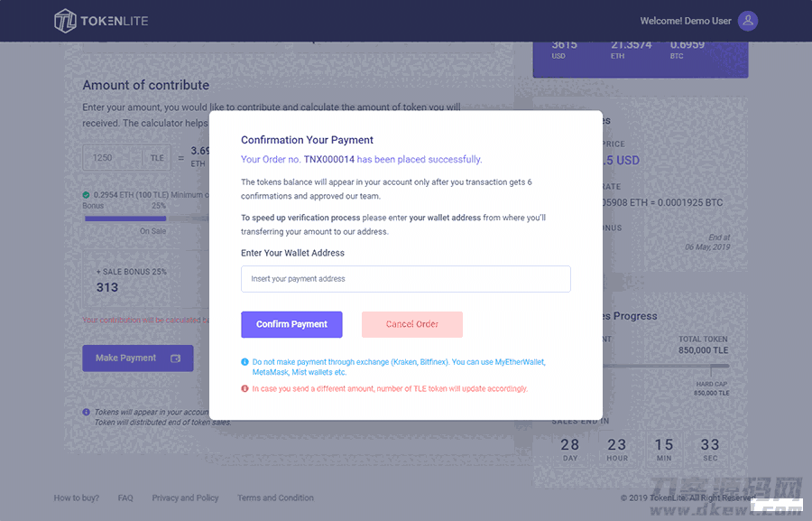Click the wallet address input field

click(x=405, y=279)
